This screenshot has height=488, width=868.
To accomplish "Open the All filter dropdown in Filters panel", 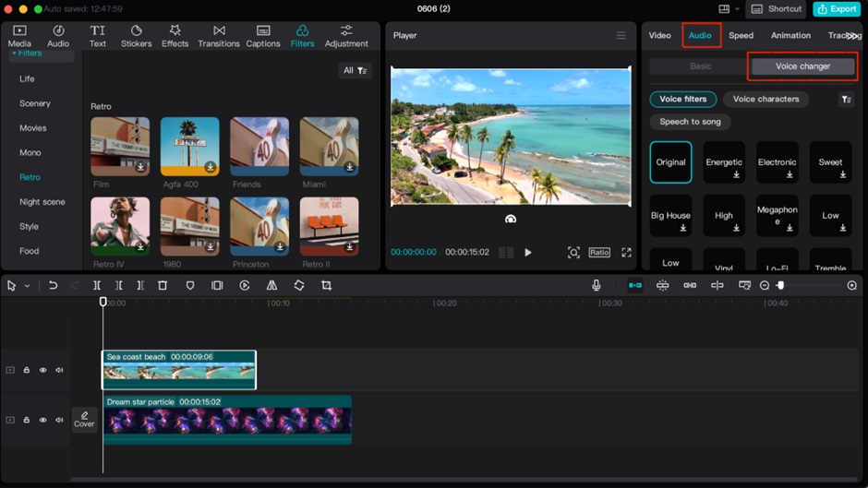I will coord(355,70).
